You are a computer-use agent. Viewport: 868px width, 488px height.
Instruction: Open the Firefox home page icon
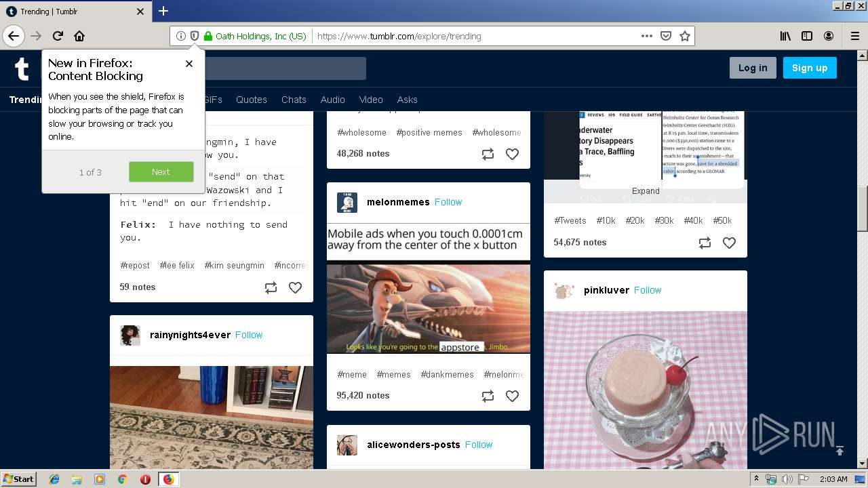[79, 36]
